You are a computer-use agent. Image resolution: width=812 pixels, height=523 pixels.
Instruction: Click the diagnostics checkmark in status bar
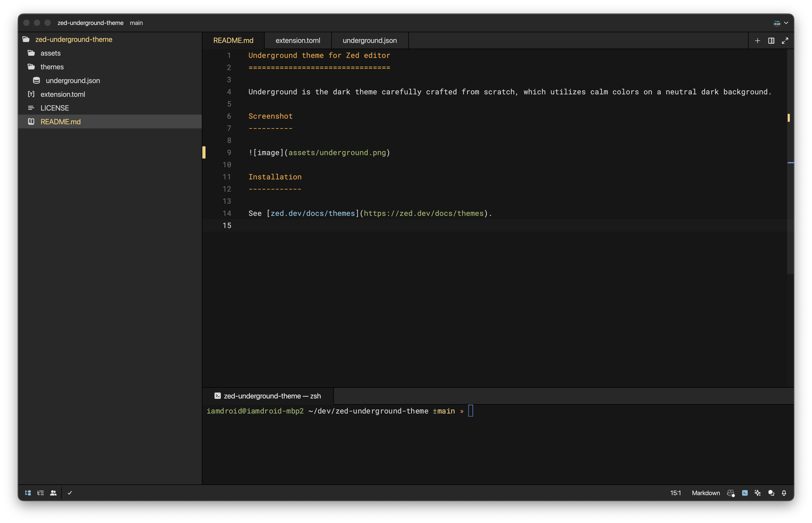[x=70, y=493]
